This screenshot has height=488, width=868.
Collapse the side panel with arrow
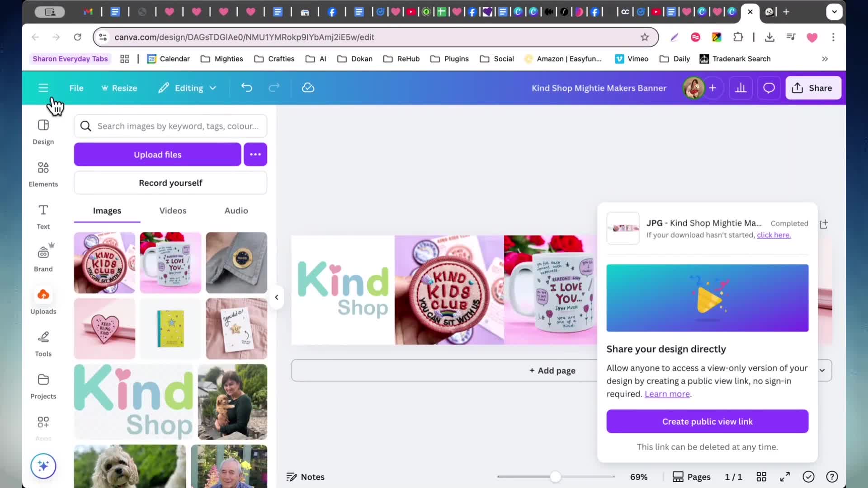click(x=277, y=297)
